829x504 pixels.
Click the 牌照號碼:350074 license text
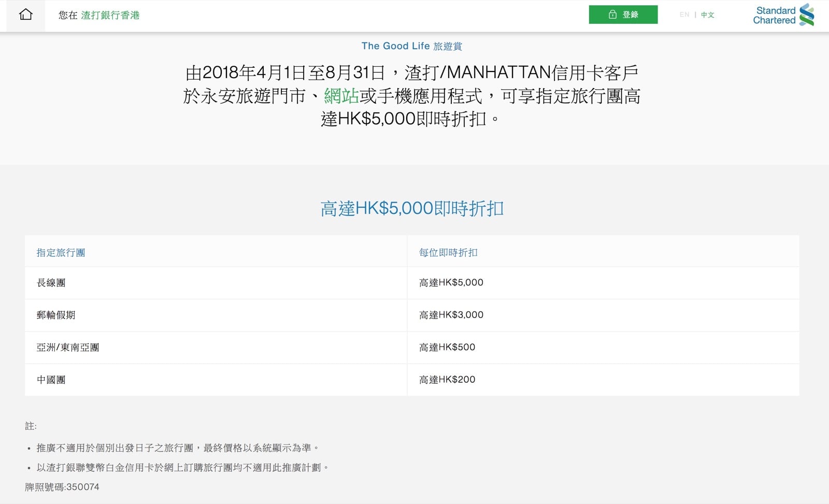(62, 487)
